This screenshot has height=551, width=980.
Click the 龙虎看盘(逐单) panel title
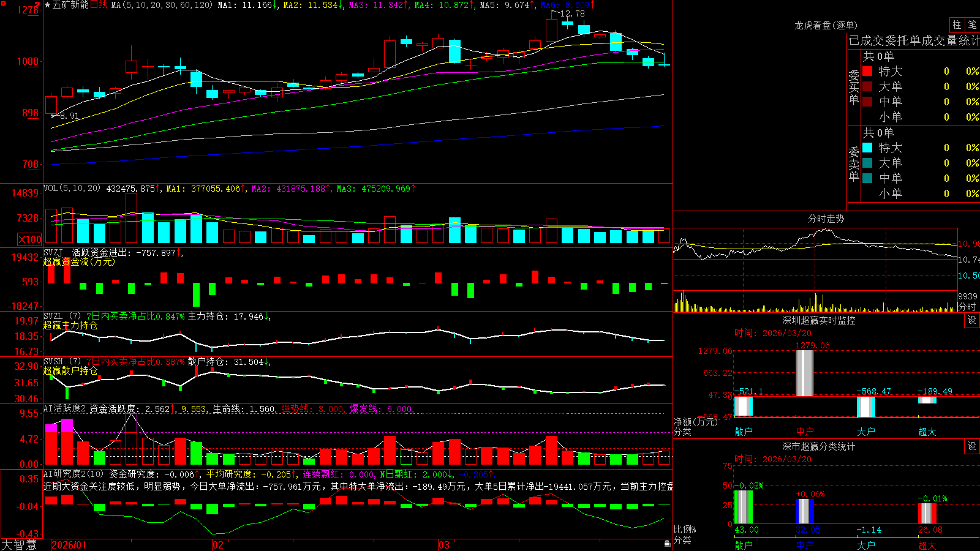[x=826, y=25]
